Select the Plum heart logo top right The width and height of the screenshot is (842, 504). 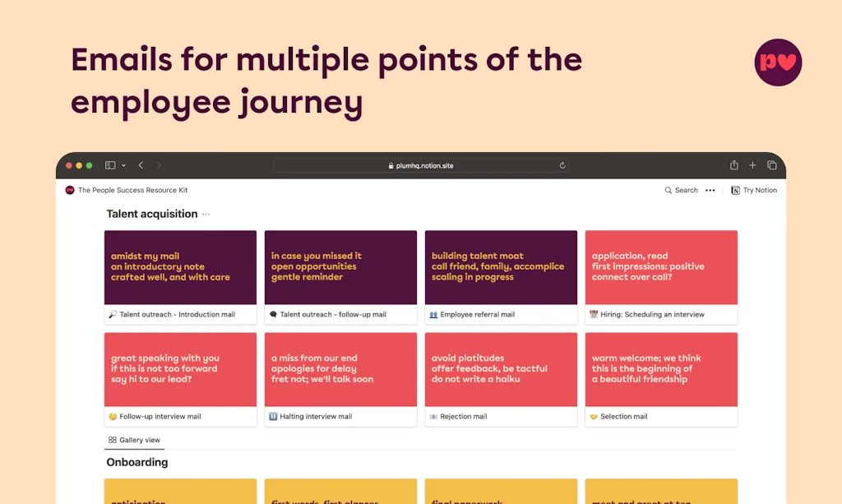(778, 62)
